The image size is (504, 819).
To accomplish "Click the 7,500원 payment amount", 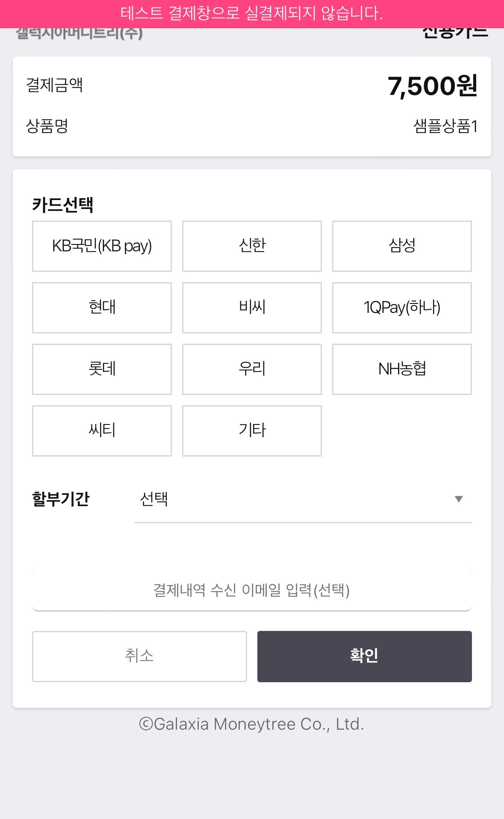I will tap(432, 86).
